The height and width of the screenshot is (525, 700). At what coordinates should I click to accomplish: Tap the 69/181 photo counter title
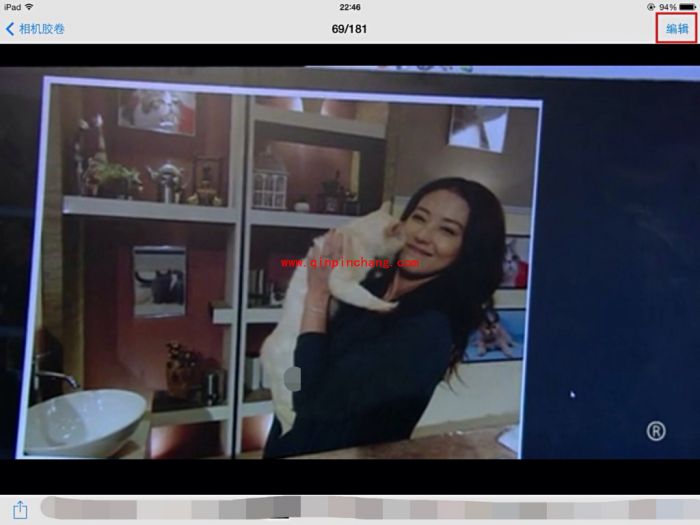(349, 29)
